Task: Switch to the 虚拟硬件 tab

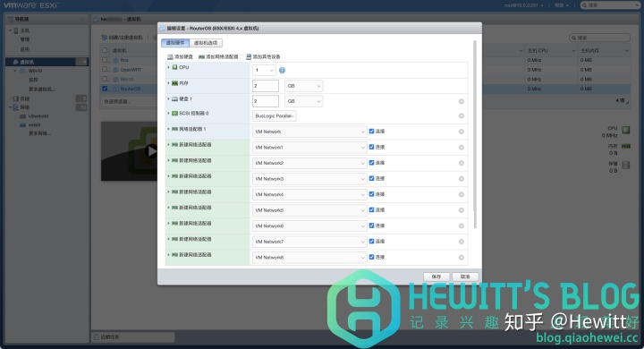Action: tap(175, 43)
